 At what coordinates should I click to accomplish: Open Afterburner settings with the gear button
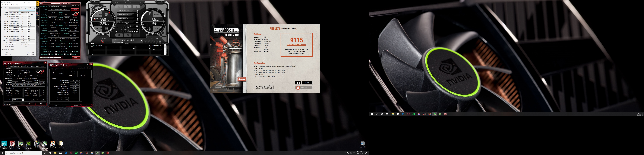pos(119,35)
